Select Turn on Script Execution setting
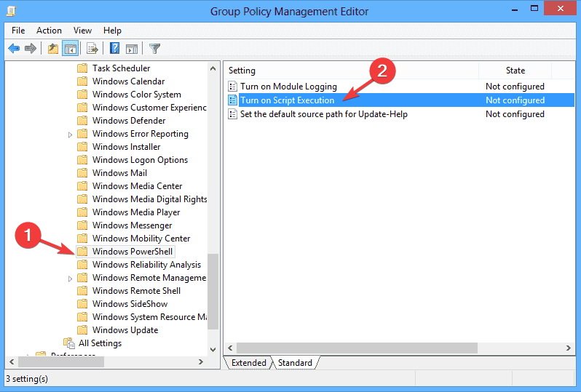581x392 pixels. pyautogui.click(x=287, y=100)
